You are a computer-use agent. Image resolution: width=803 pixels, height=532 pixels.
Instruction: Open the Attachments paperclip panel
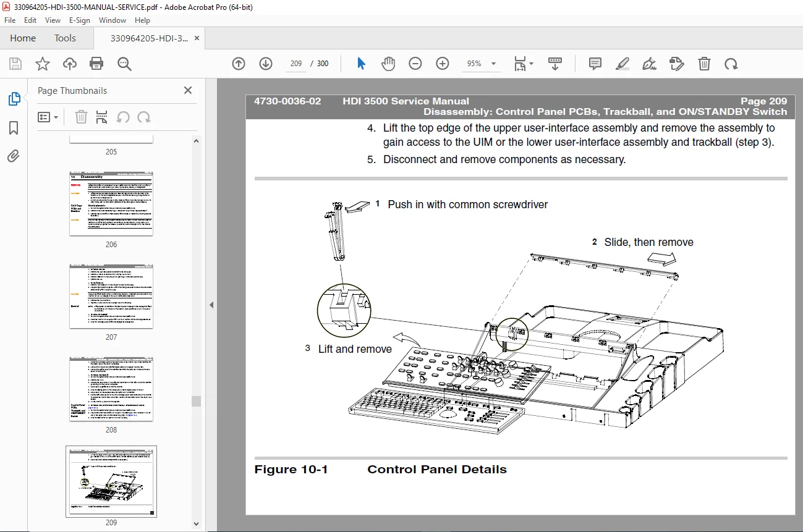click(14, 156)
